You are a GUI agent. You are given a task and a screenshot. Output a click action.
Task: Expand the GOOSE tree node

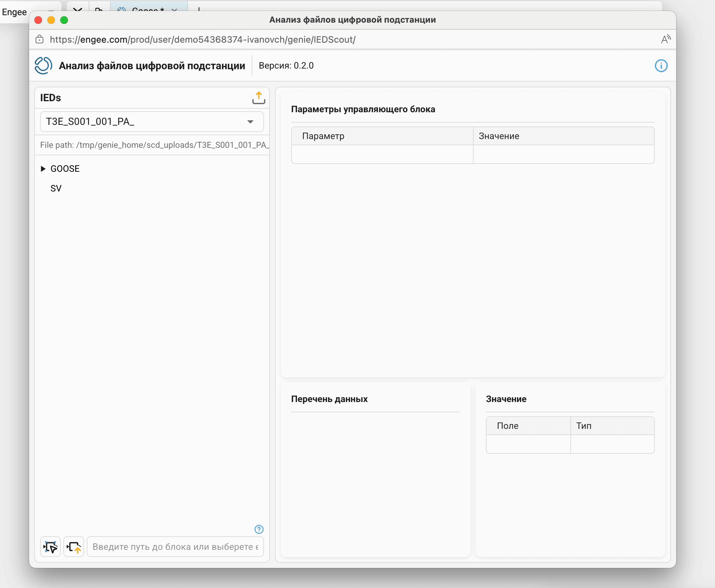[x=43, y=169]
